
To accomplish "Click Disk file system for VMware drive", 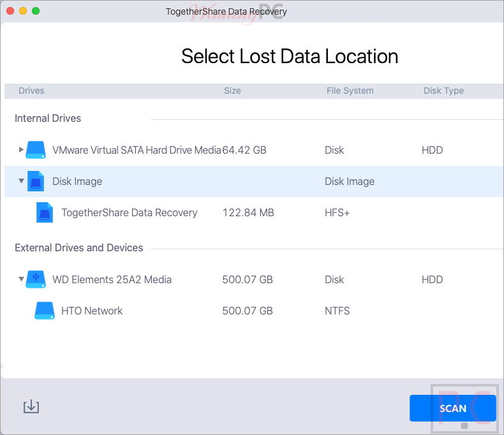I will pos(334,150).
